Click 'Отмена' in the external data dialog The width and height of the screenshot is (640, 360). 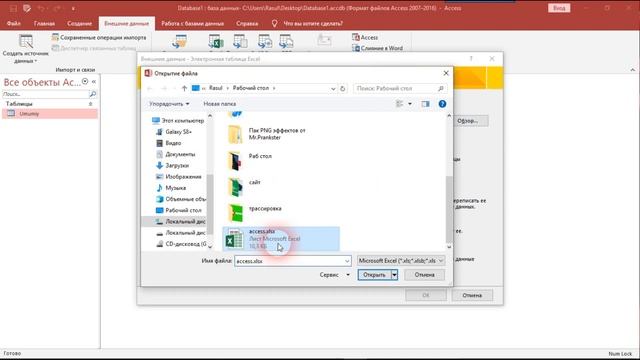point(472,295)
